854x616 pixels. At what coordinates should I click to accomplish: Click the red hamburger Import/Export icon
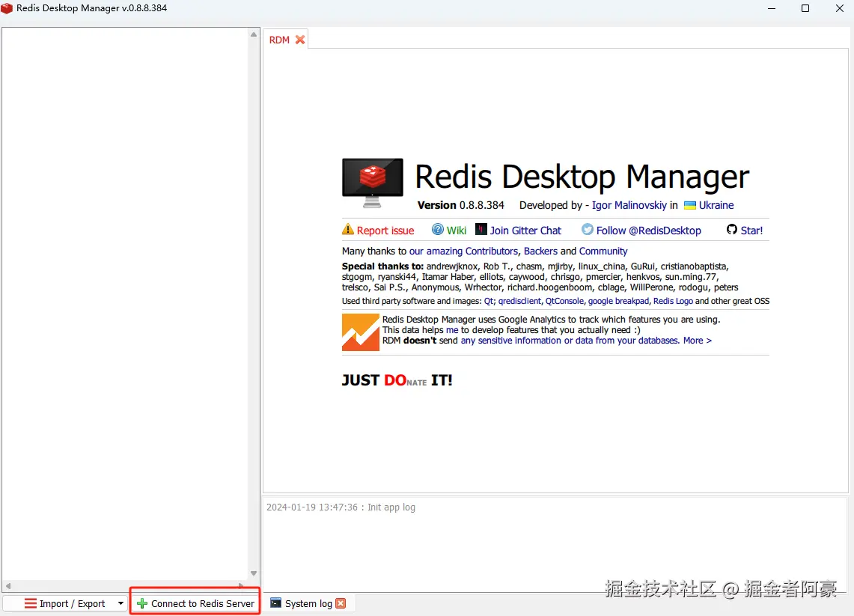[31, 603]
